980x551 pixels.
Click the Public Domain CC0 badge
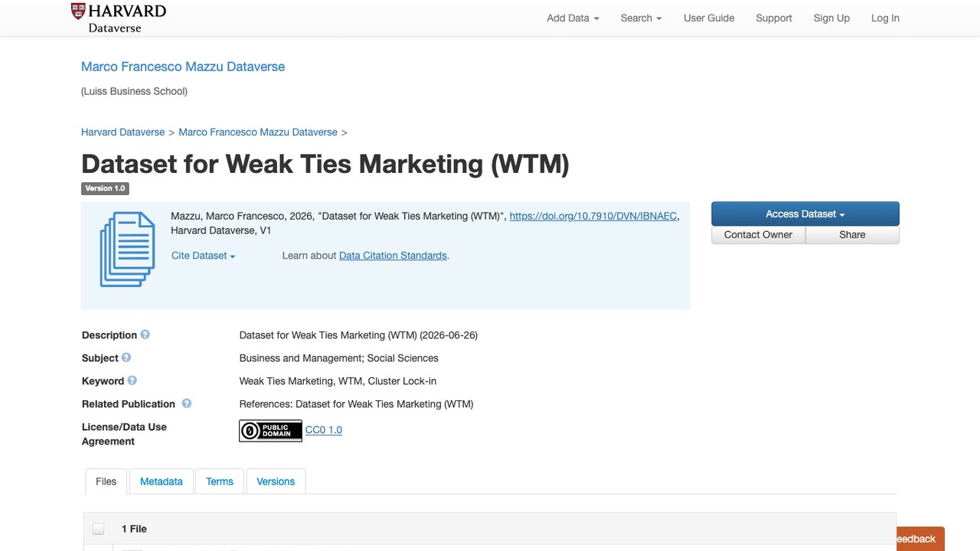coord(270,431)
